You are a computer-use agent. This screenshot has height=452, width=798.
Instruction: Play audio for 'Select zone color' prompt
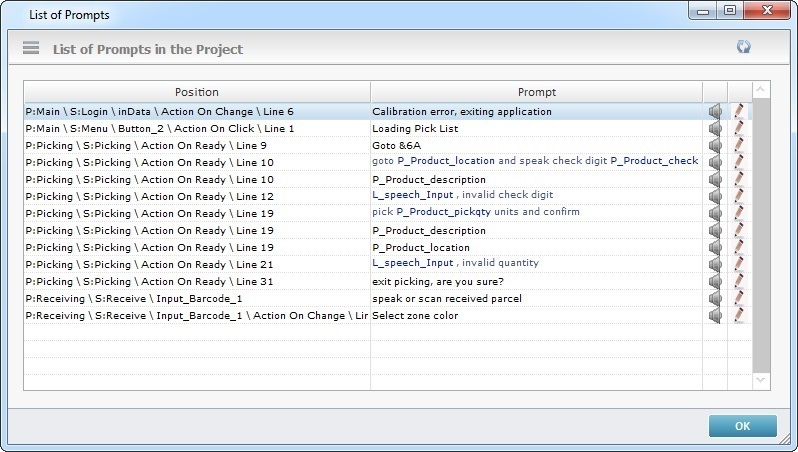(x=715, y=315)
